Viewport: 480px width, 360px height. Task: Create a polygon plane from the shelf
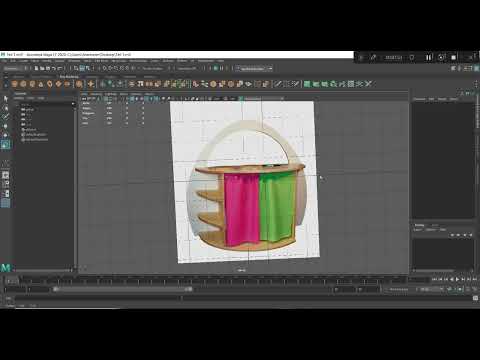tap(58, 84)
